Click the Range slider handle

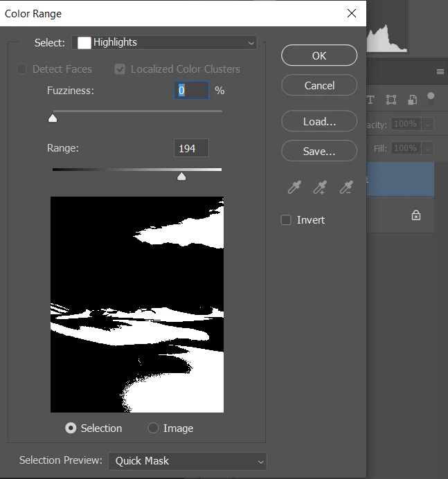pyautogui.click(x=181, y=177)
